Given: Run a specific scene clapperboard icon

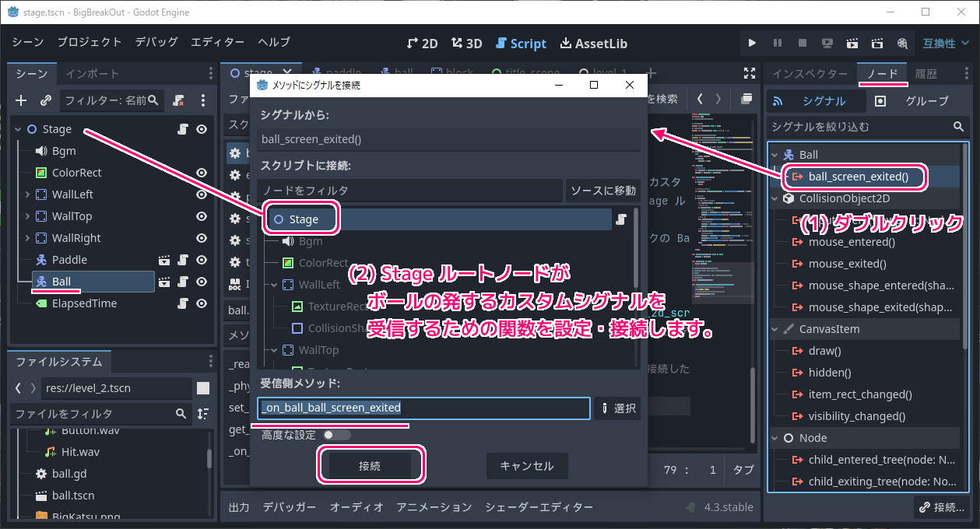Looking at the screenshot, I should tap(877, 44).
